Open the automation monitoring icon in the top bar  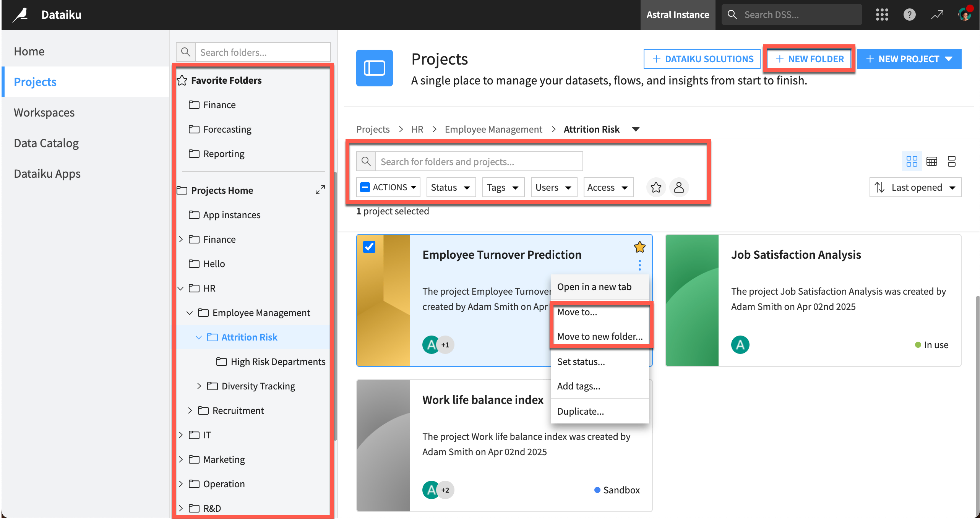pos(937,14)
